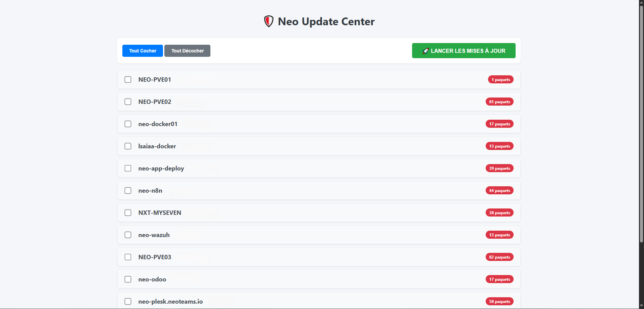Click the page vertical scrollbar thumb
The height and width of the screenshot is (309, 644).
pos(641,121)
